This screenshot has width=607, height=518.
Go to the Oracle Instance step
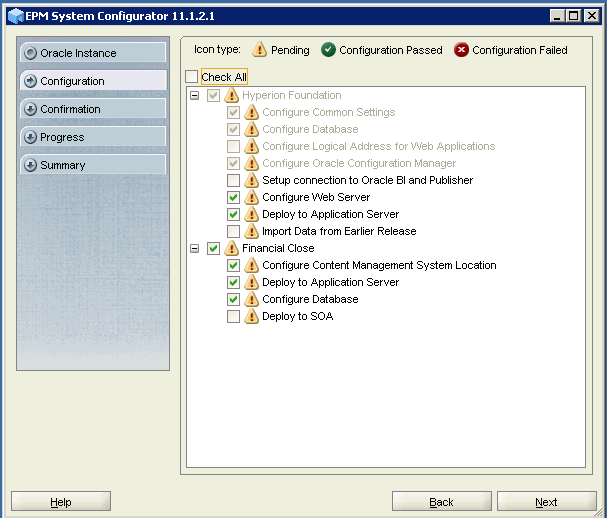pyautogui.click(x=93, y=53)
